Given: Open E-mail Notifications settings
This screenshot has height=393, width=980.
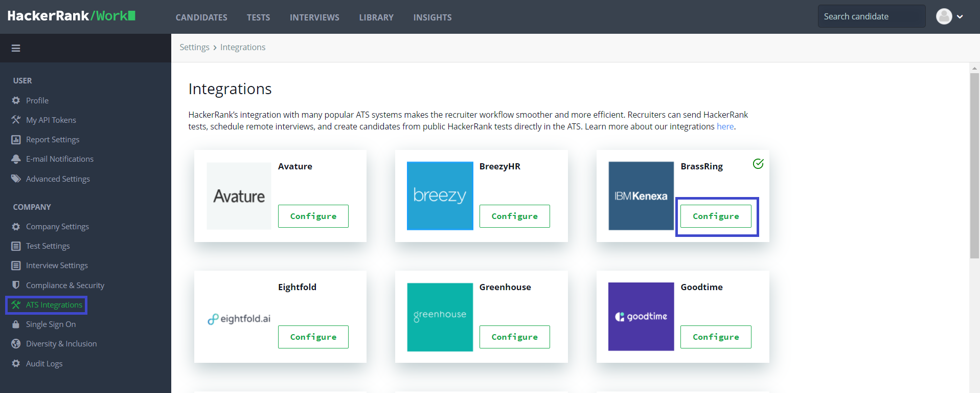Looking at the screenshot, I should click(60, 159).
